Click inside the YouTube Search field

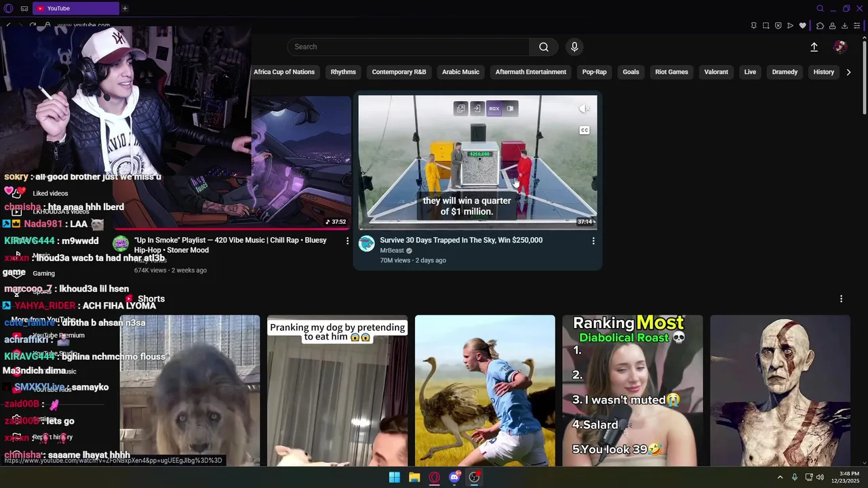tap(408, 47)
